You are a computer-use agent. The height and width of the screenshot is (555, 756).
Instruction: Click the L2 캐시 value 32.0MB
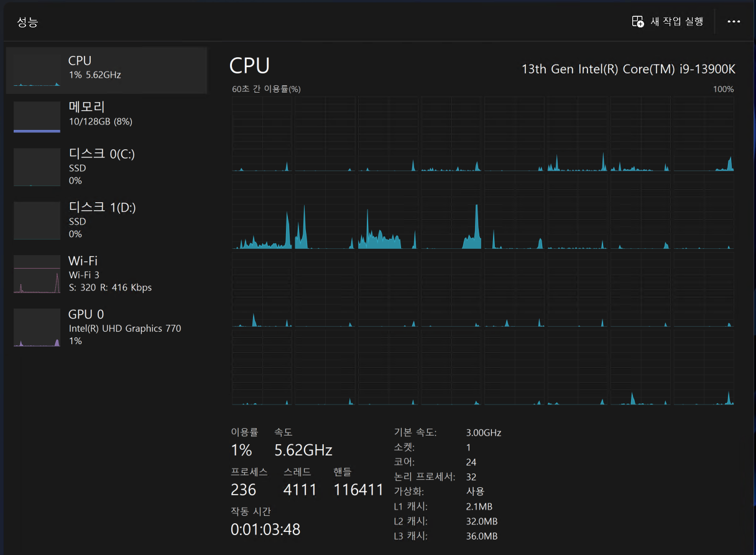pos(481,521)
